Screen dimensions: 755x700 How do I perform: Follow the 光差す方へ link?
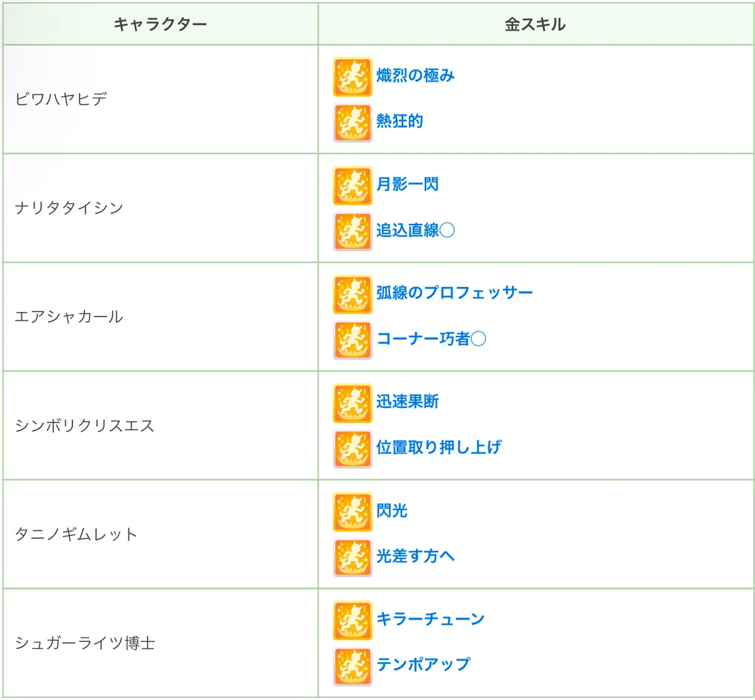pyautogui.click(x=415, y=557)
